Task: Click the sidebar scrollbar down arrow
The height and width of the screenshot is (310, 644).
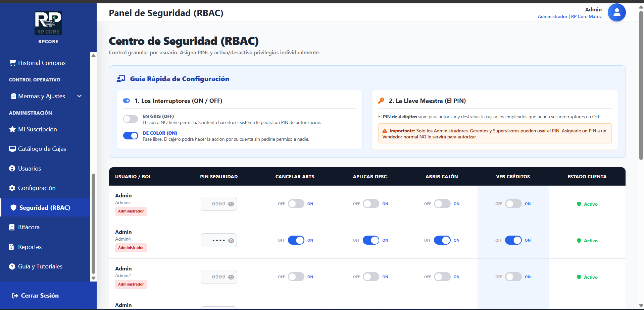Action: point(94,278)
